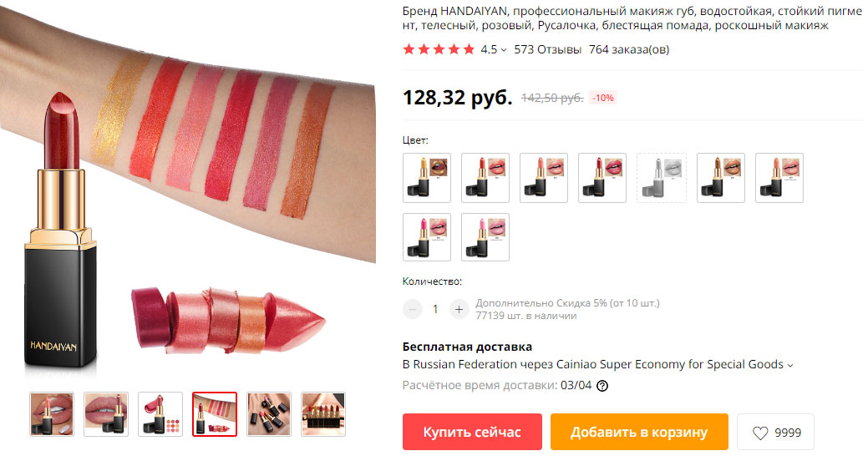
Task: Open the 573 Отзывы reviews link
Action: tap(547, 49)
